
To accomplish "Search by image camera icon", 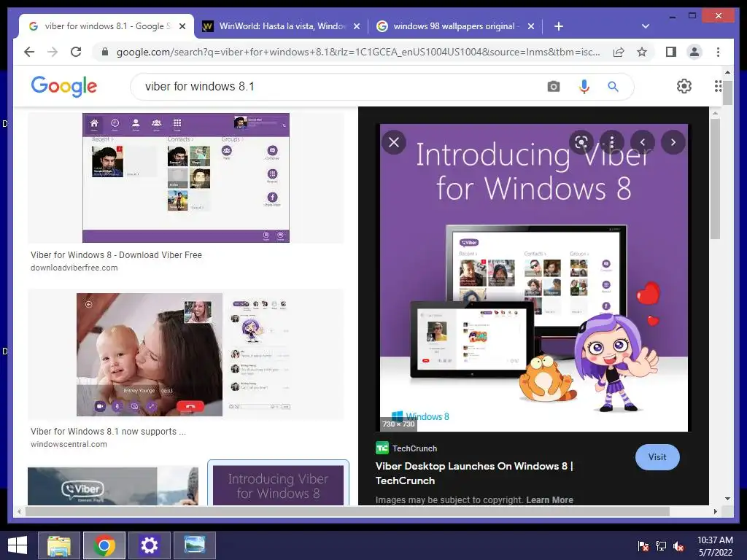I will coord(553,87).
